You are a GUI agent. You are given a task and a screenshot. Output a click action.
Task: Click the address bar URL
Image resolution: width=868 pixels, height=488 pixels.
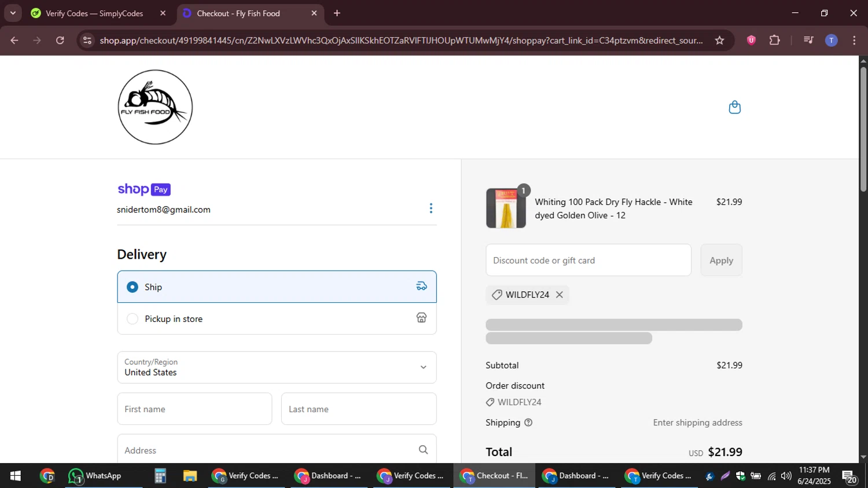coord(401,40)
